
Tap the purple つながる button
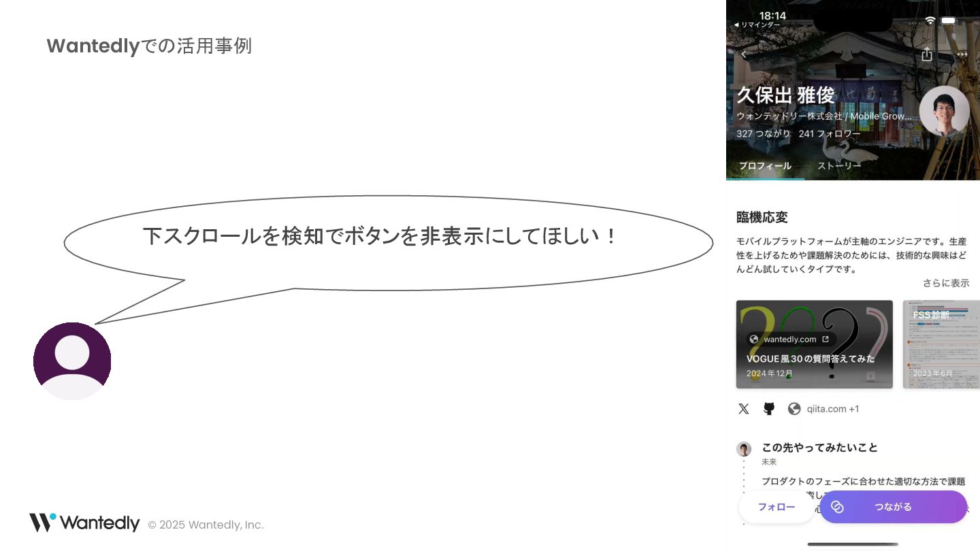point(894,507)
